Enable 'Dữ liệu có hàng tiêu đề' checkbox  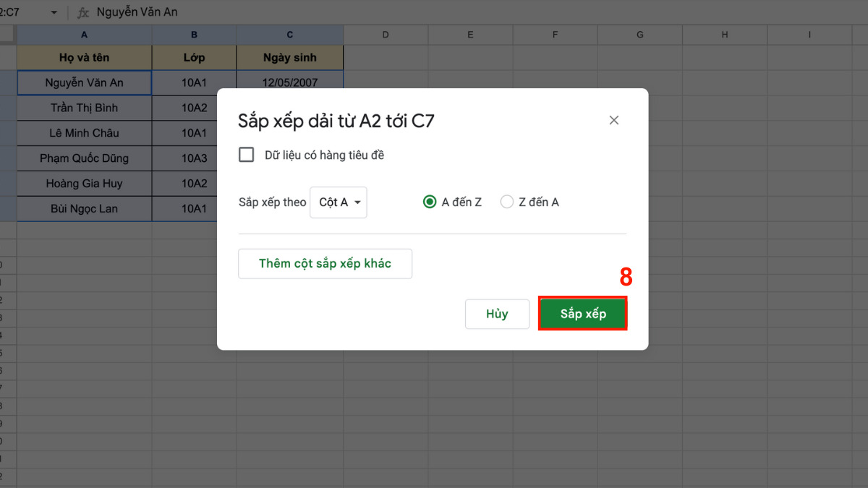click(247, 155)
